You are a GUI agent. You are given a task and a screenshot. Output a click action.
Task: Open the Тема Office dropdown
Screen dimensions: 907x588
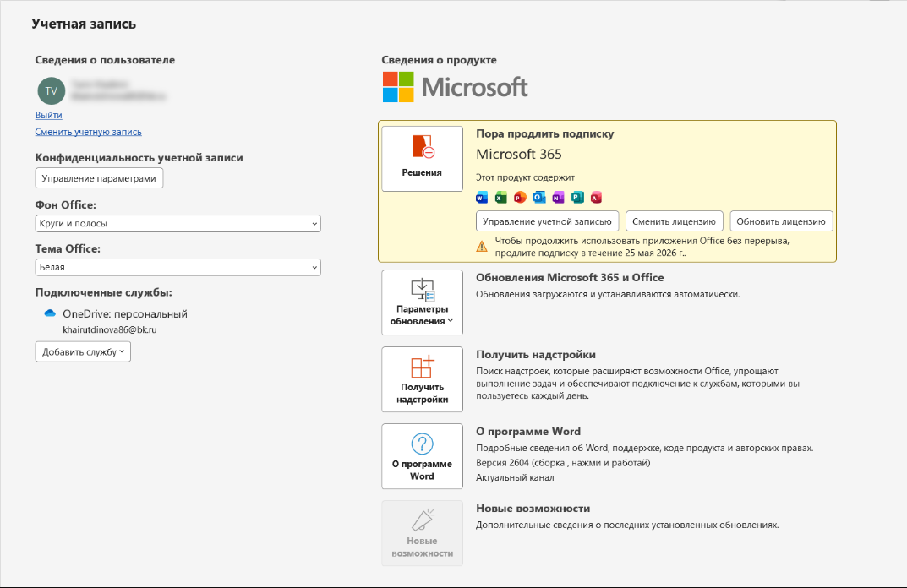pyautogui.click(x=178, y=268)
